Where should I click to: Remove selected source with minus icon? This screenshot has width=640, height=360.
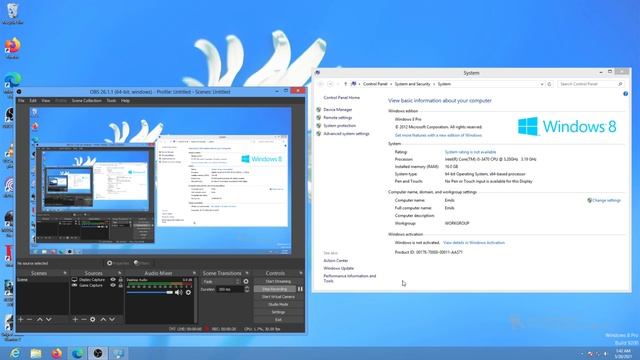(x=84, y=319)
